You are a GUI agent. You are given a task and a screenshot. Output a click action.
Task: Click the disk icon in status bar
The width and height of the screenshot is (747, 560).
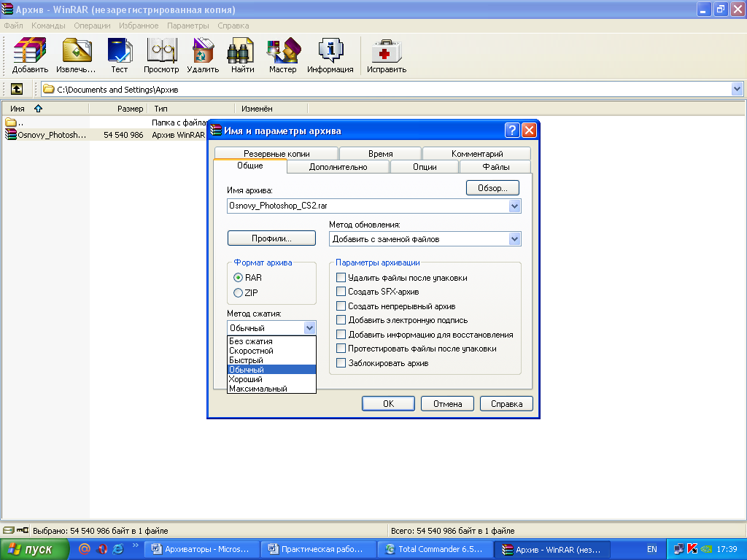(8, 531)
